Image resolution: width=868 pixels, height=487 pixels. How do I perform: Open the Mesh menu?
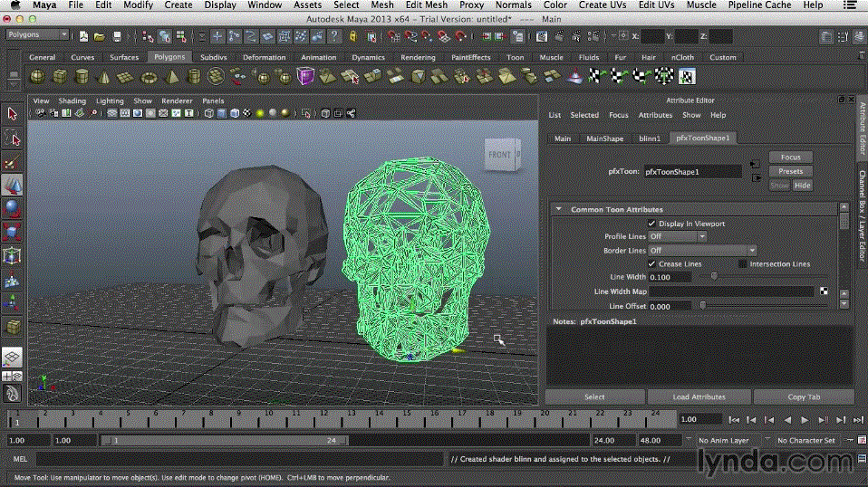(382, 5)
